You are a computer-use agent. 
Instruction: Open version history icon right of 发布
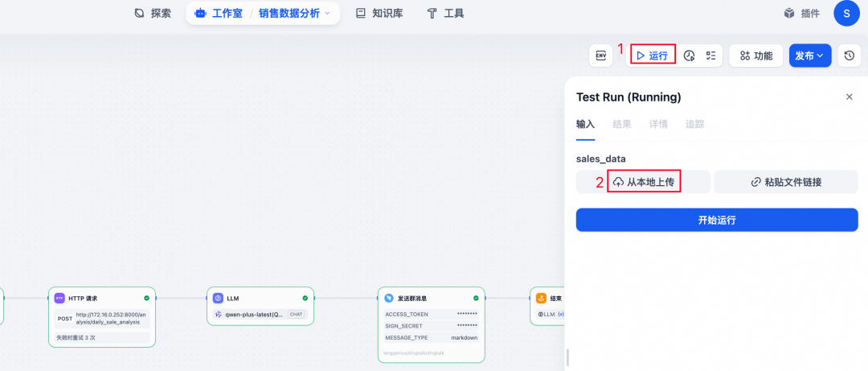pos(850,56)
